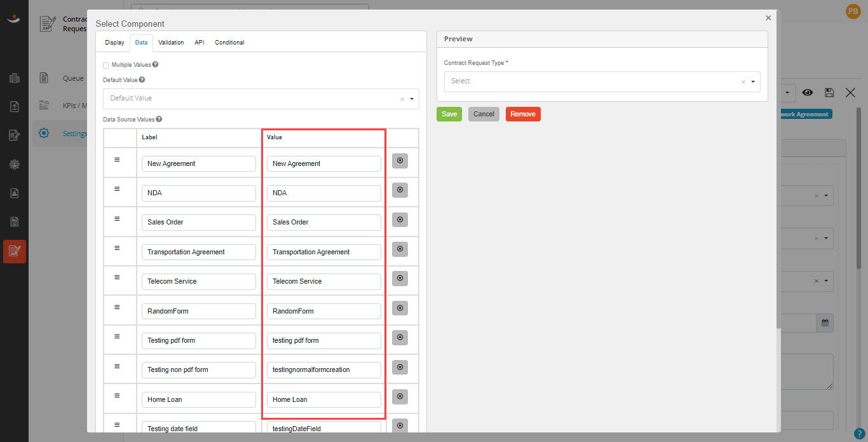Click the NDA row reorder handle
The width and height of the screenshot is (868, 442).
tap(117, 189)
